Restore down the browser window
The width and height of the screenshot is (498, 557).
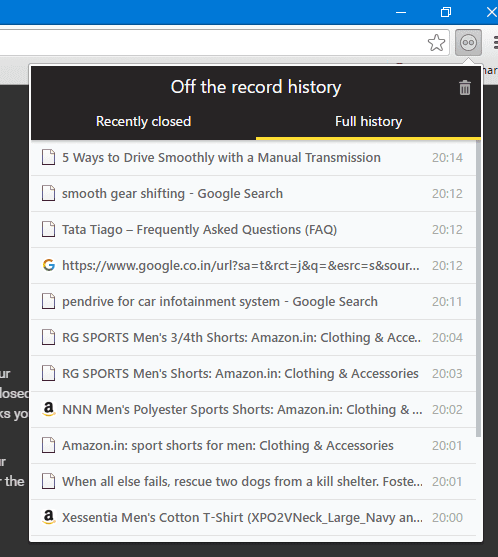click(446, 12)
